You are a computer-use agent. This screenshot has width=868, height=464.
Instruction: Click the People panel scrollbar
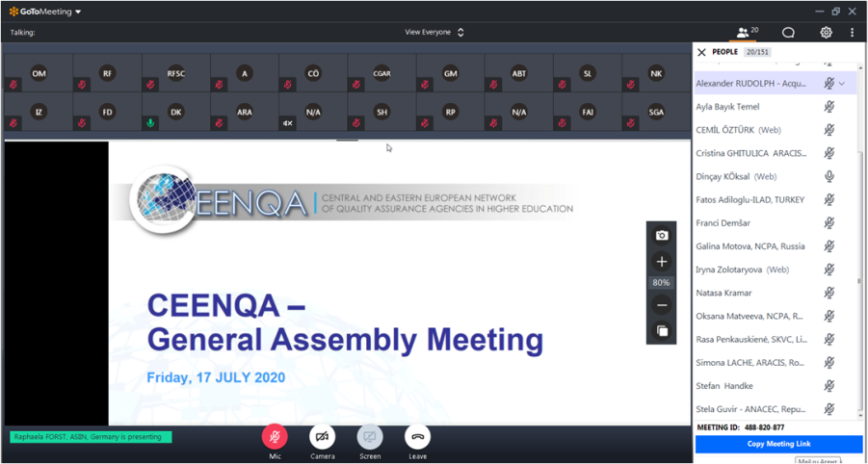point(859,281)
